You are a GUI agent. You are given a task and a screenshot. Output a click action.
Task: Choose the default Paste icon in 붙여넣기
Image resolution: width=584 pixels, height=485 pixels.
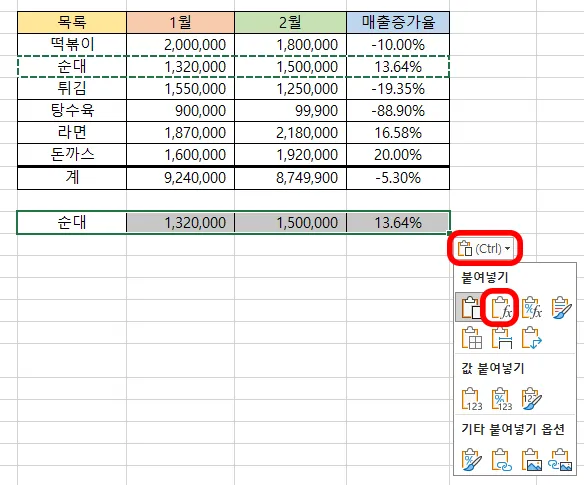pos(471,308)
